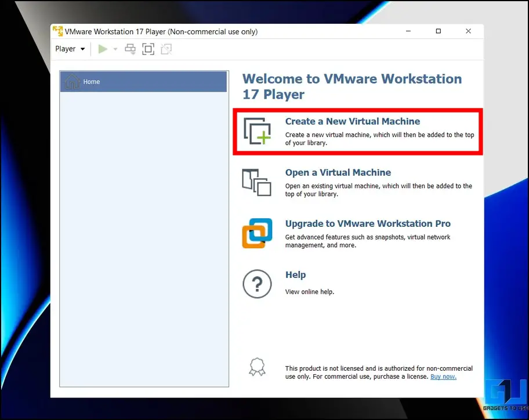Click 'View online help.' text

coord(310,292)
